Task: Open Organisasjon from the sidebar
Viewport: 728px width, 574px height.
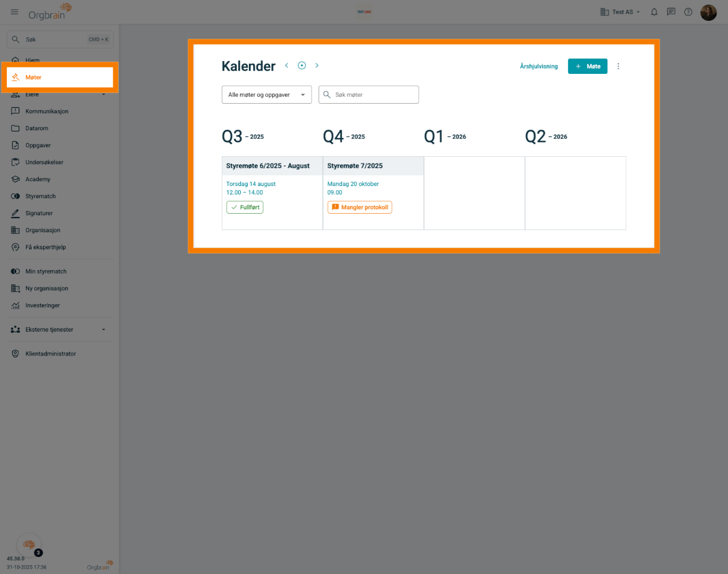Action: pos(60,230)
